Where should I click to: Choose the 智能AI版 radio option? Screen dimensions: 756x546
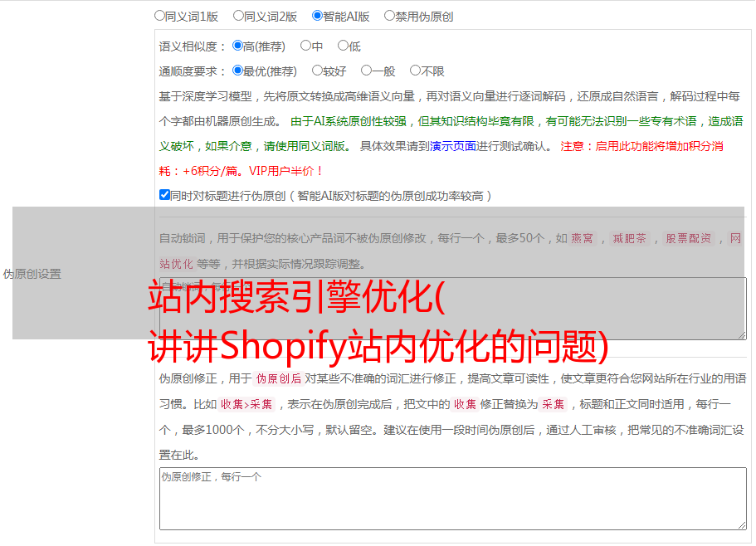point(317,16)
